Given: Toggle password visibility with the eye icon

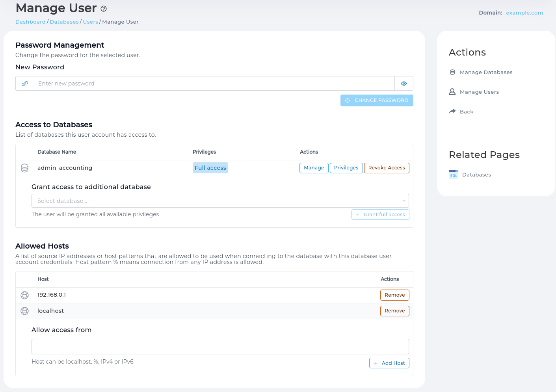Looking at the screenshot, I should coord(404,83).
